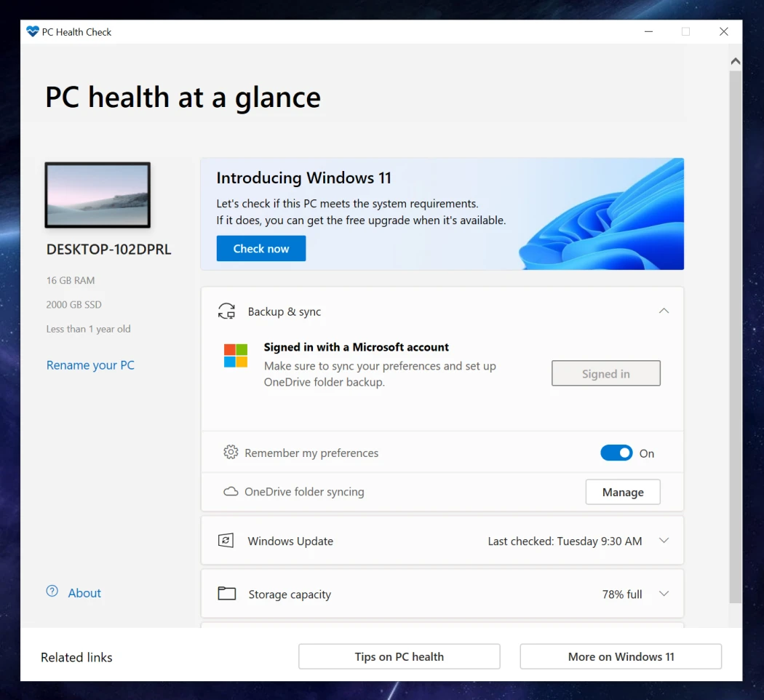Viewport: 764px width, 700px height.
Task: Click the gear icon beside Remember my preferences
Action: 230,453
